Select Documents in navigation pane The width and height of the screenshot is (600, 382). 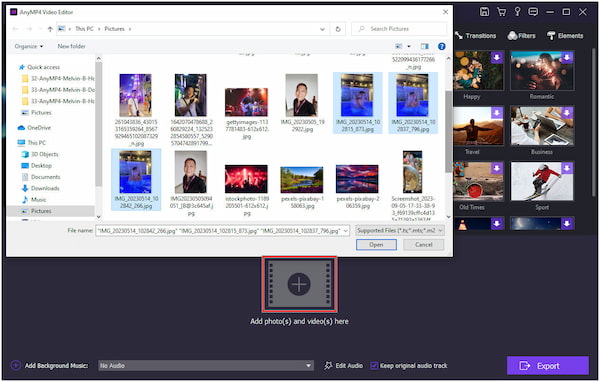point(46,177)
